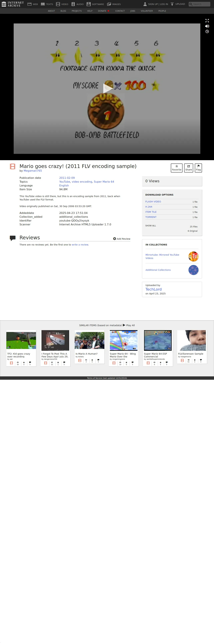This screenshot has height=644, width=214.
Task: Open the Help link
Action: pyautogui.click(x=90, y=11)
